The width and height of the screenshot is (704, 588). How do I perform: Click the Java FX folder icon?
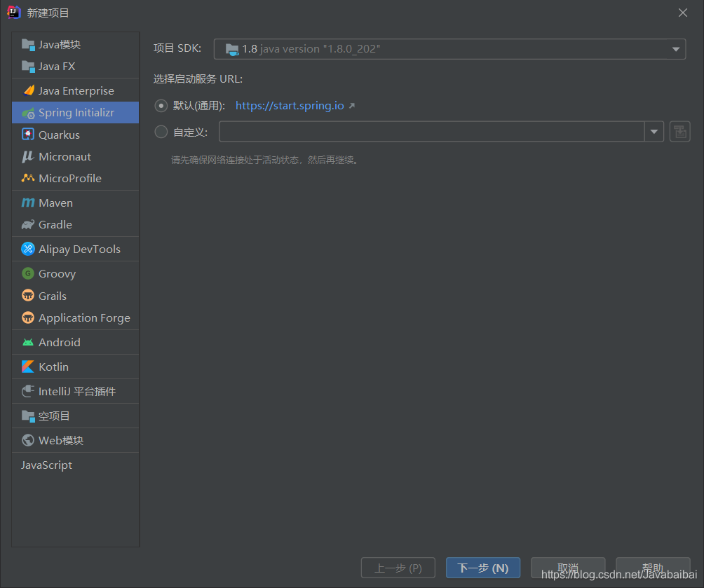[x=28, y=67]
